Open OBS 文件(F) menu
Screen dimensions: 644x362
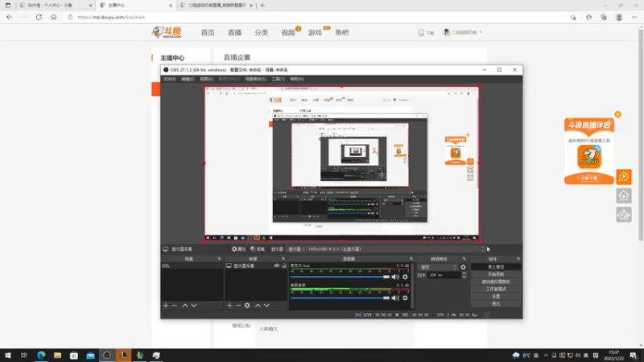tap(169, 79)
